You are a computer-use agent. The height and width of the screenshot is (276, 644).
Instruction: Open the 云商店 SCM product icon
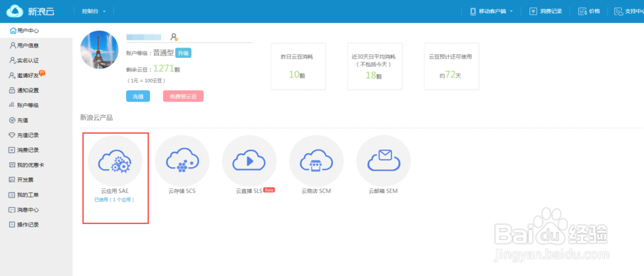pos(316,162)
